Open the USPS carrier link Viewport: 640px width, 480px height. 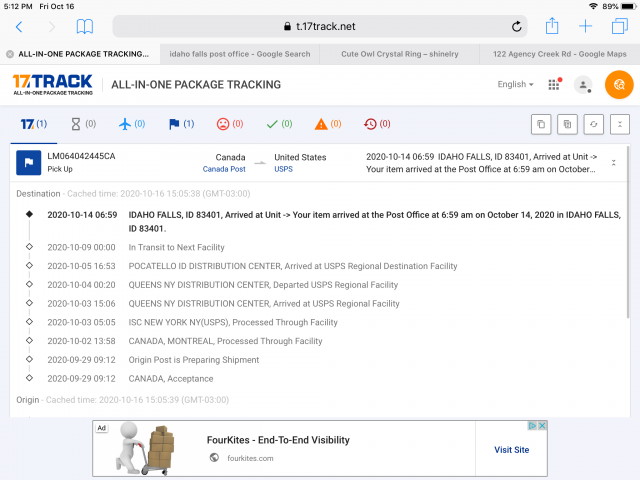(x=283, y=169)
